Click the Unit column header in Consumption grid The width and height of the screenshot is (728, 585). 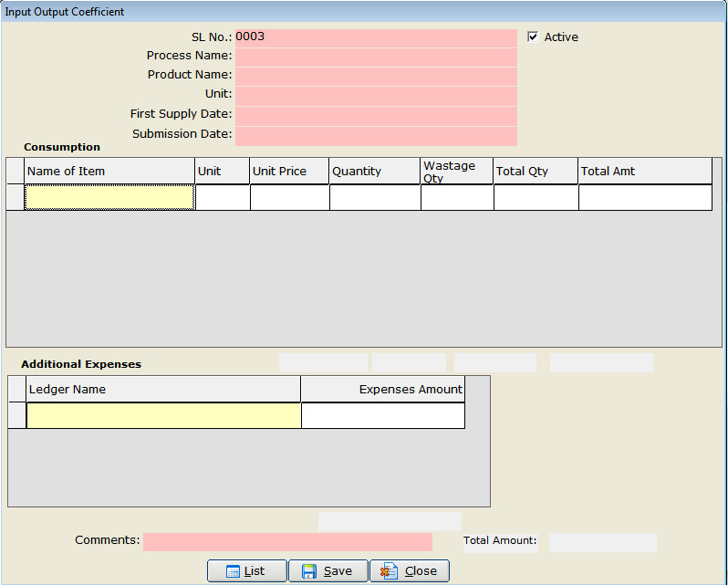[x=223, y=171]
